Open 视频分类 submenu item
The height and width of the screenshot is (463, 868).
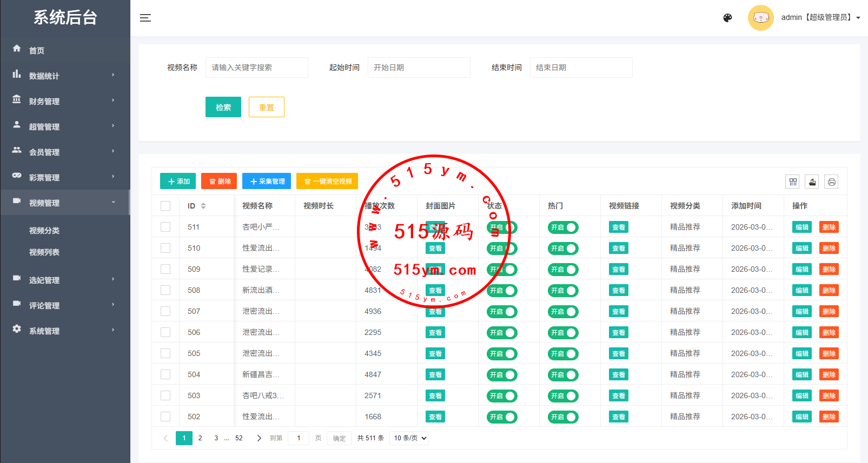tap(44, 231)
